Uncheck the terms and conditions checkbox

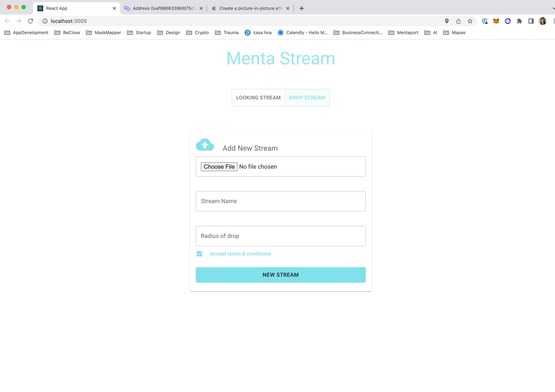tap(199, 254)
